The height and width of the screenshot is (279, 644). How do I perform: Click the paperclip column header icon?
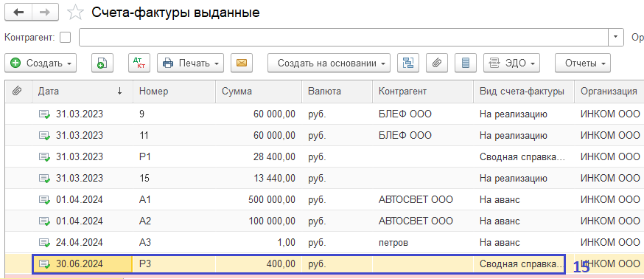(17, 92)
